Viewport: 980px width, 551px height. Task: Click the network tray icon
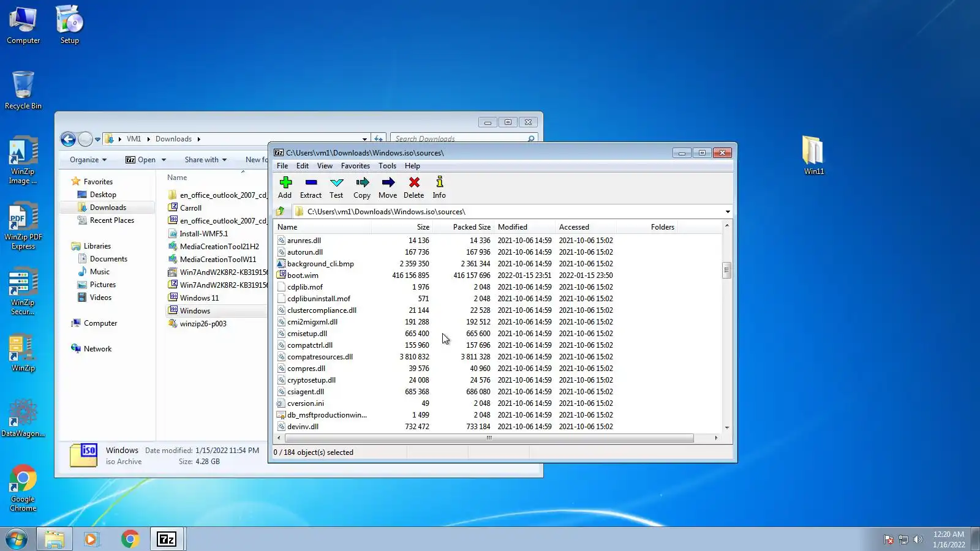click(x=903, y=539)
